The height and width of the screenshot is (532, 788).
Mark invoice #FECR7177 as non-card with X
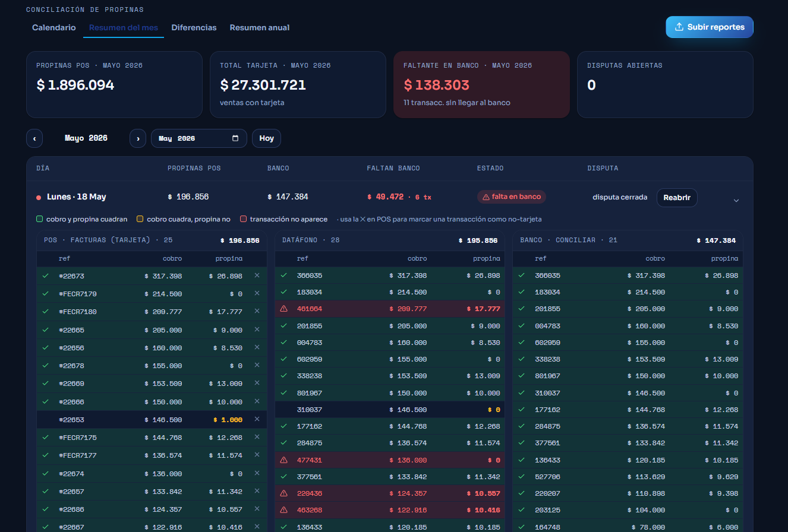(257, 455)
